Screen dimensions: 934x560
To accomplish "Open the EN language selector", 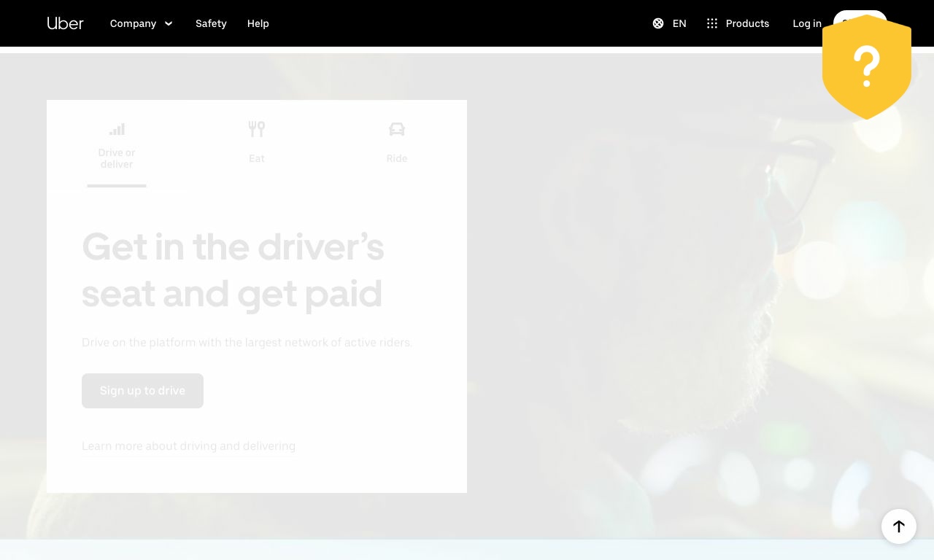I will point(679,23).
